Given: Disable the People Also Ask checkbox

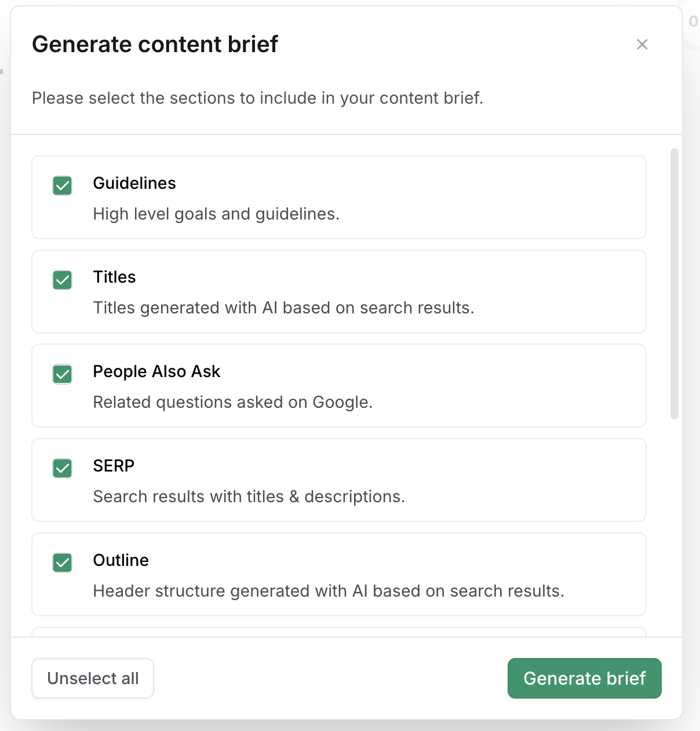Looking at the screenshot, I should coord(63,374).
